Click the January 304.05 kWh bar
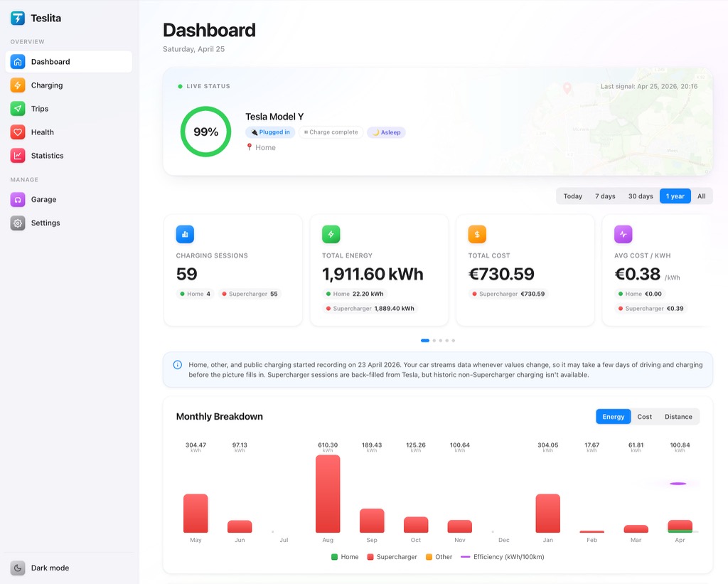 pos(548,514)
